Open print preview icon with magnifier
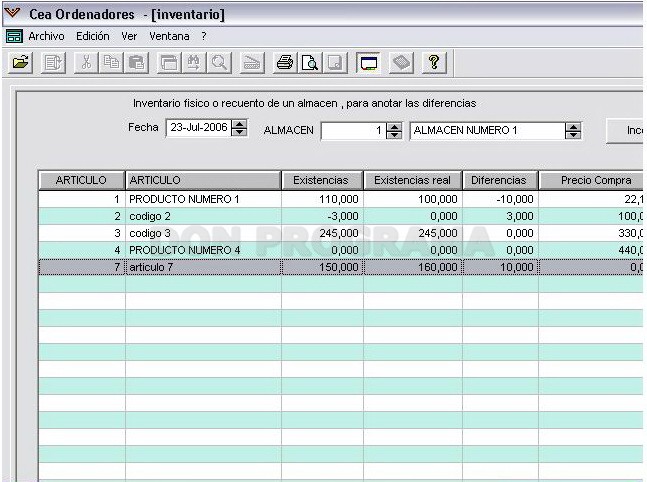Screen dimensions: 647x482 (x=310, y=63)
